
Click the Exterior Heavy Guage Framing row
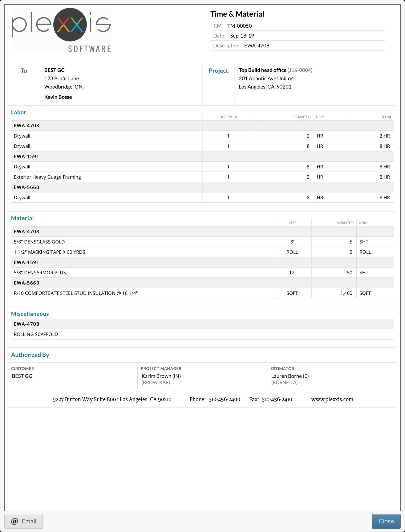(x=47, y=177)
